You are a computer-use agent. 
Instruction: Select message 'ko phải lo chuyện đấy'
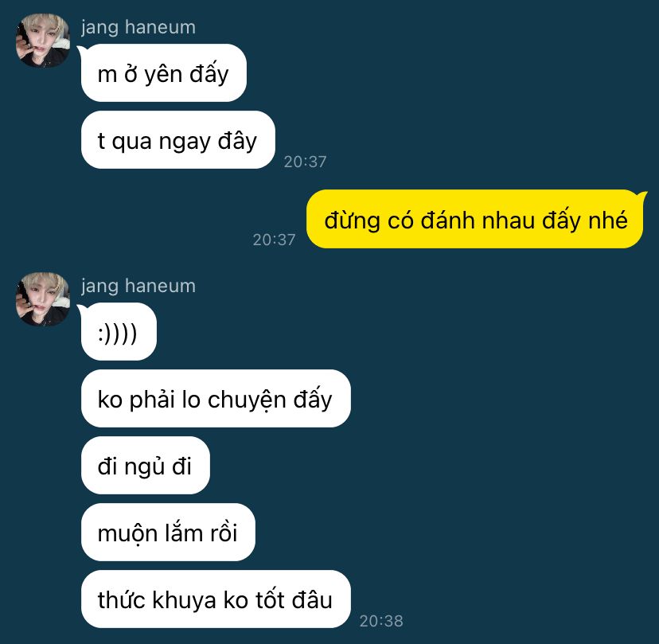pos(216,399)
